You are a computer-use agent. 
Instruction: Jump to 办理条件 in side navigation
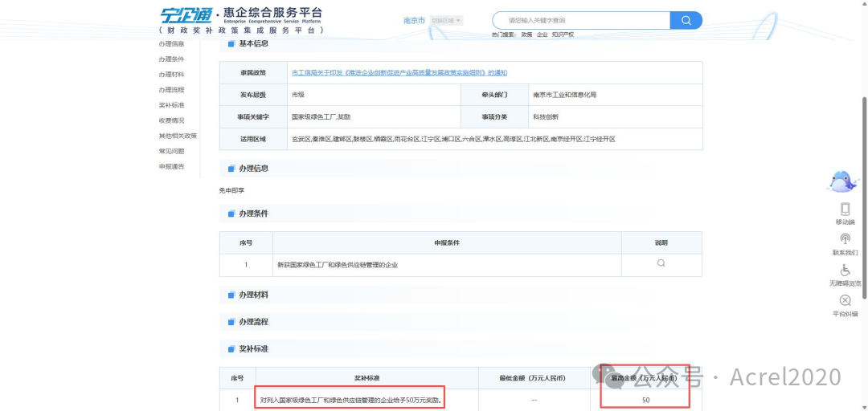(x=172, y=59)
